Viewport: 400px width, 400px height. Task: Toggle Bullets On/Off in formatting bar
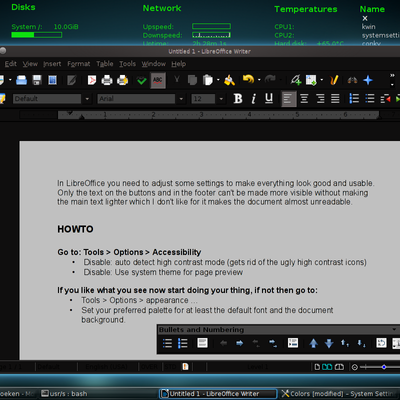[x=370, y=99]
